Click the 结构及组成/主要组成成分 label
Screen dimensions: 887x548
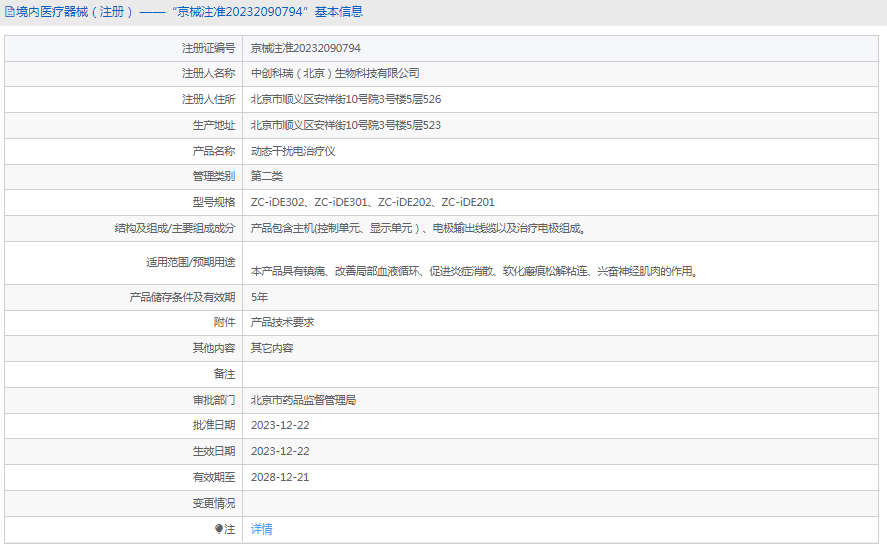point(175,228)
